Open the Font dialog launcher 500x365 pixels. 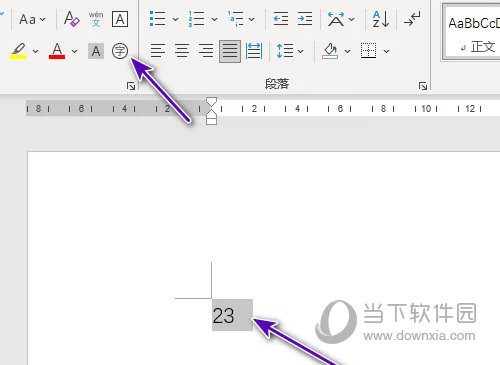tap(131, 86)
